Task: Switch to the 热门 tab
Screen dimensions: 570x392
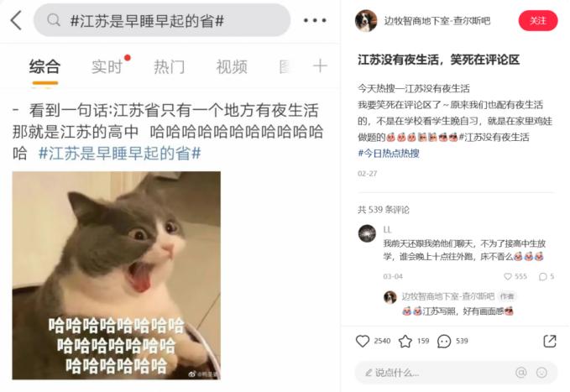Action: 169,67
